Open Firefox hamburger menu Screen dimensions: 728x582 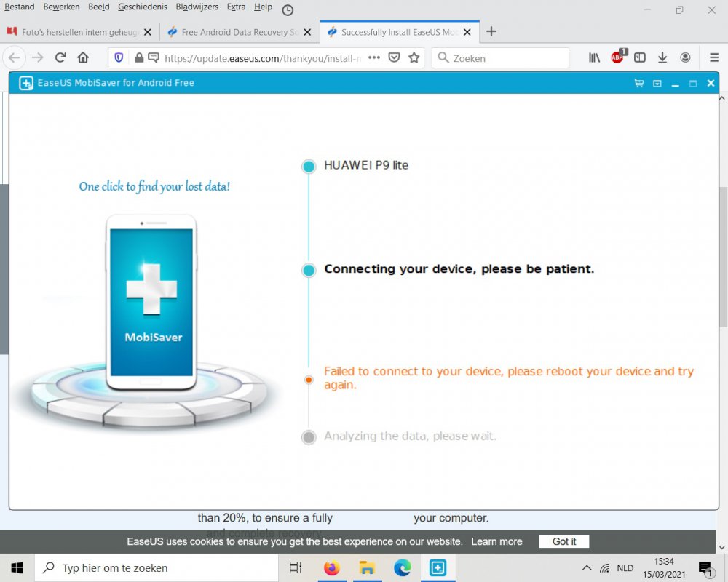tap(714, 57)
